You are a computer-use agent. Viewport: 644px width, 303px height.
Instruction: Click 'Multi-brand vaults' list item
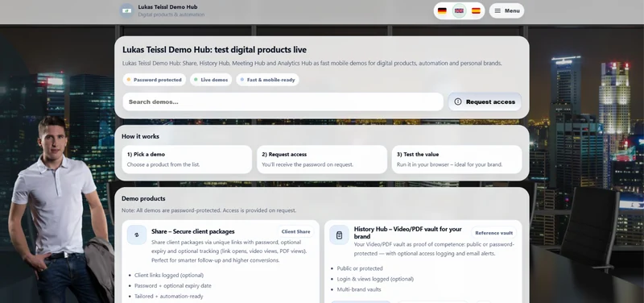pos(359,289)
